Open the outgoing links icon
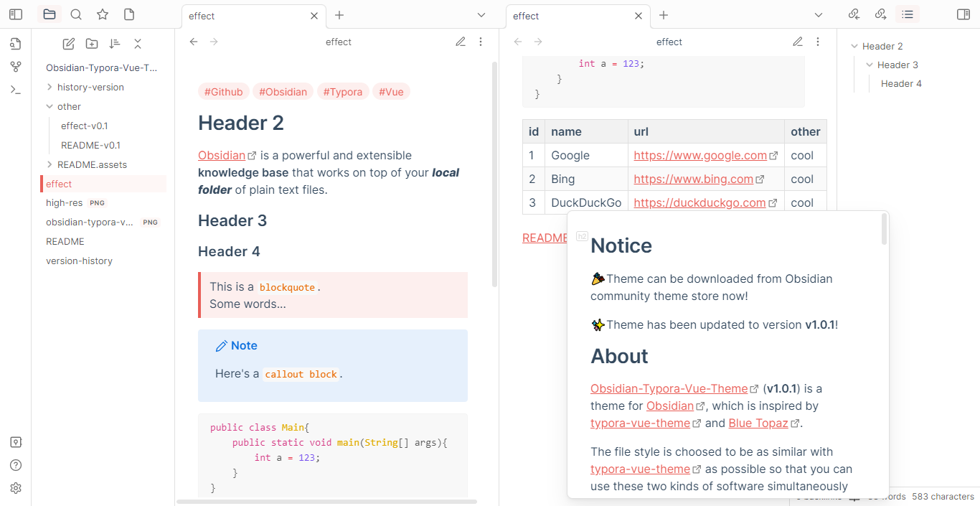This screenshot has width=980, height=506. tap(881, 14)
